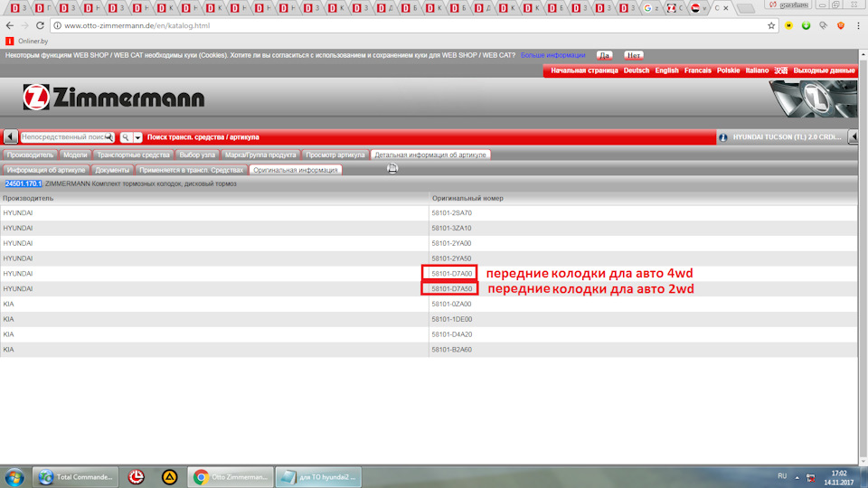Screen dimensions: 868x488
Task: Open the yellow round extension icon
Action: click(788, 25)
